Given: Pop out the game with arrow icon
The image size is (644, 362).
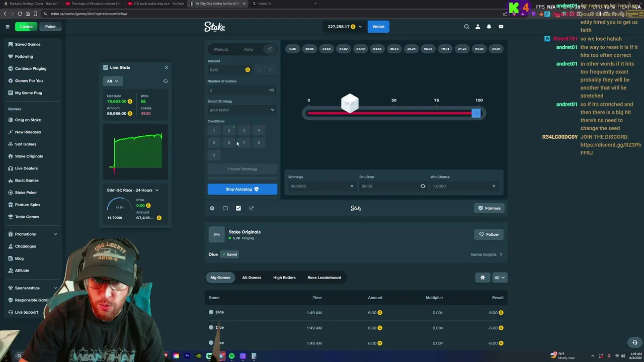Looking at the screenshot, I should 252,208.
